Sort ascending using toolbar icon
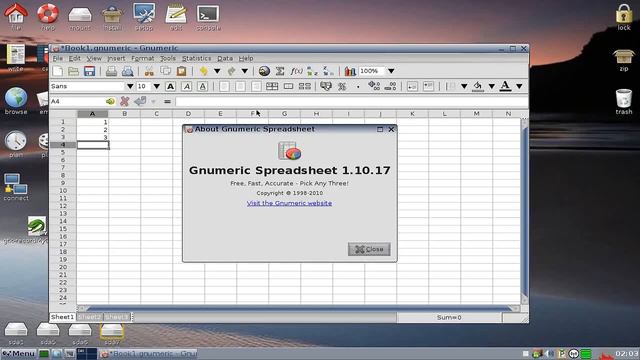 [312, 71]
